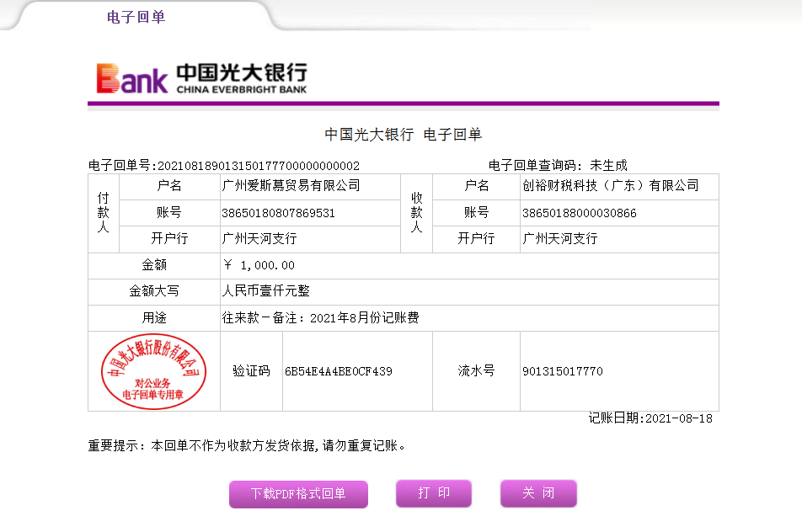Select the amount ￥ 1,000.00
802x532 pixels.
(x=259, y=265)
